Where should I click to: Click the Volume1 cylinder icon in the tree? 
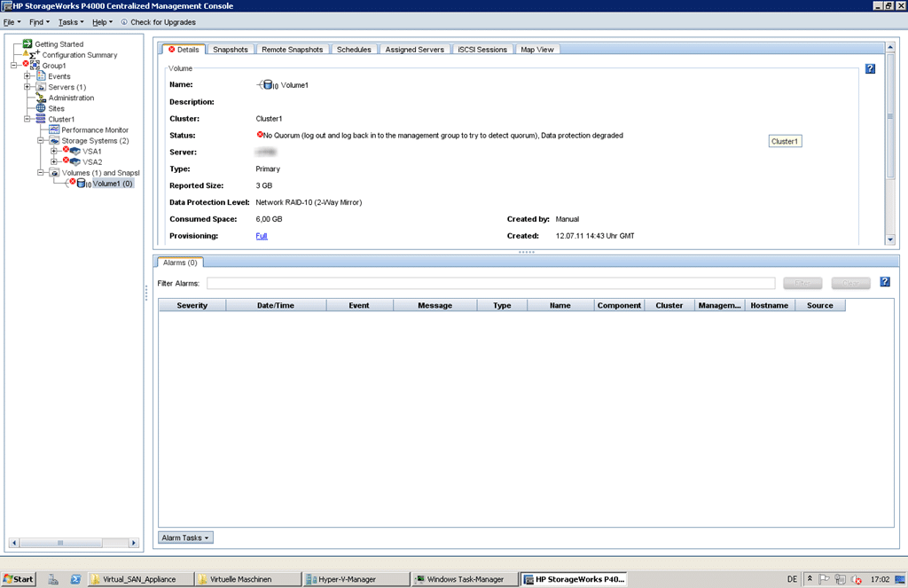(81, 183)
